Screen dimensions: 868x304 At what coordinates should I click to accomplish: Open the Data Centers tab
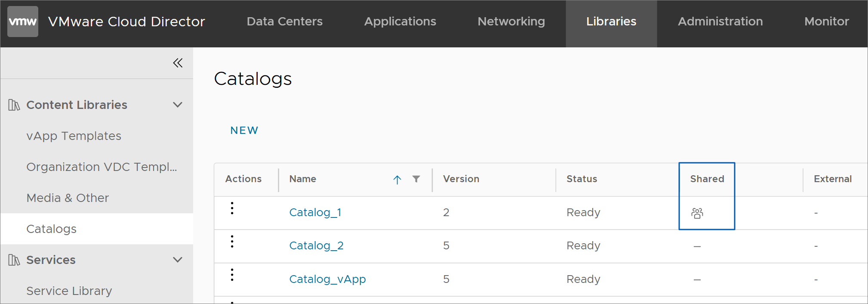click(285, 22)
